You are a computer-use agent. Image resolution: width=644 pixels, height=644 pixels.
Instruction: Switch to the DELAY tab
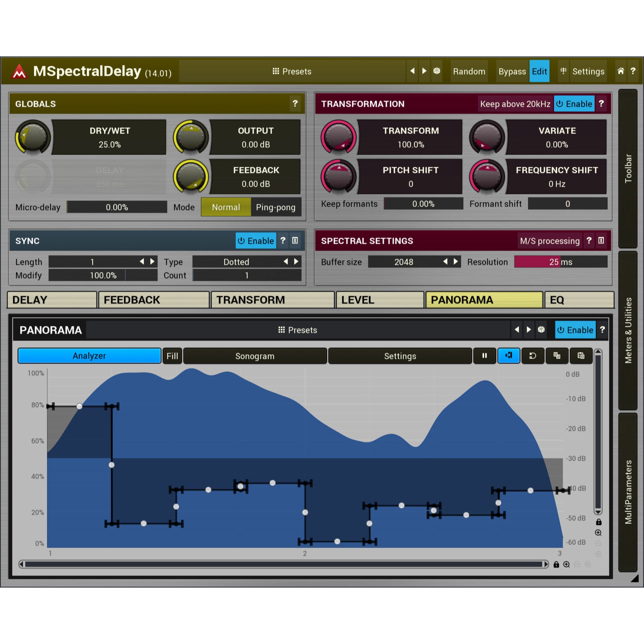coord(52,300)
